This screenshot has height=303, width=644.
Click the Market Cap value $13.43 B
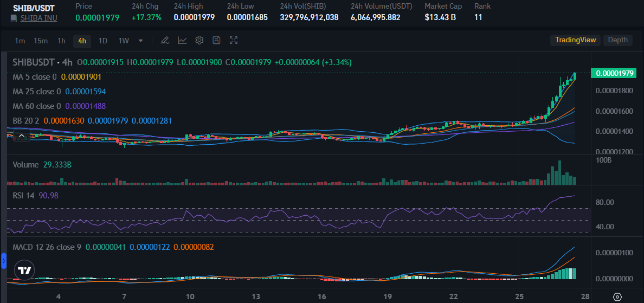click(440, 18)
